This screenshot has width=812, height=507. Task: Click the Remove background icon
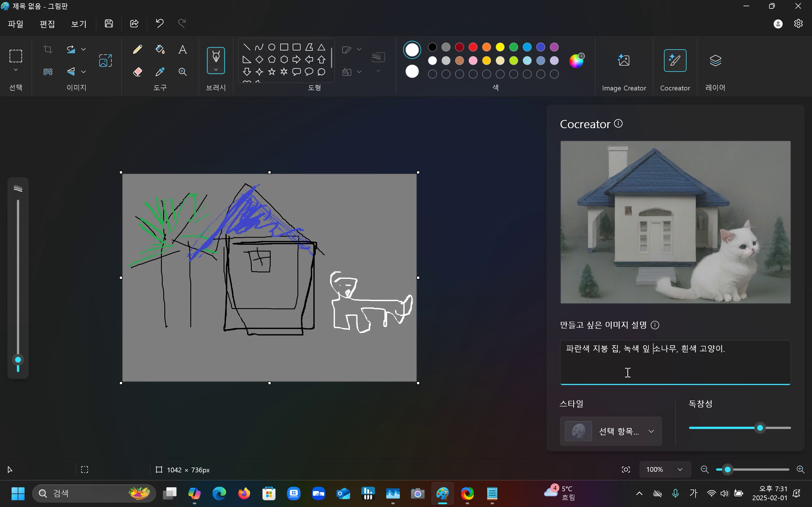pyautogui.click(x=48, y=72)
